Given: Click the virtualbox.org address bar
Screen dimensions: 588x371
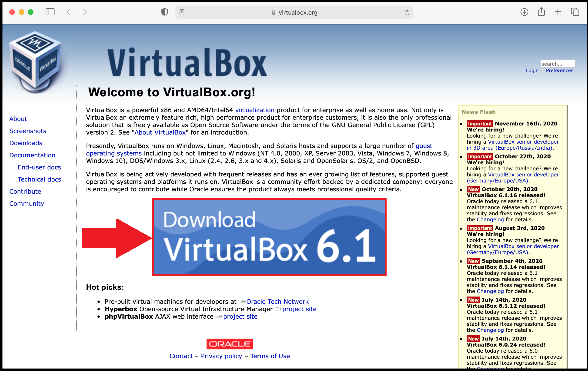Looking at the screenshot, I should pos(294,12).
